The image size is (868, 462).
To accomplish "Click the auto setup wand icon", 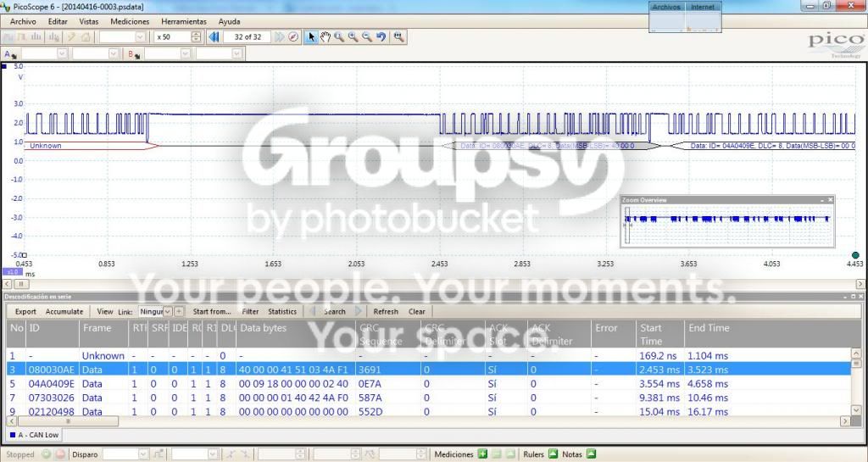I will click(71, 37).
